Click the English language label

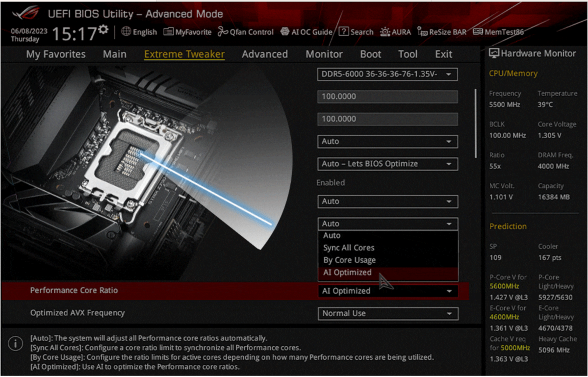tap(145, 32)
